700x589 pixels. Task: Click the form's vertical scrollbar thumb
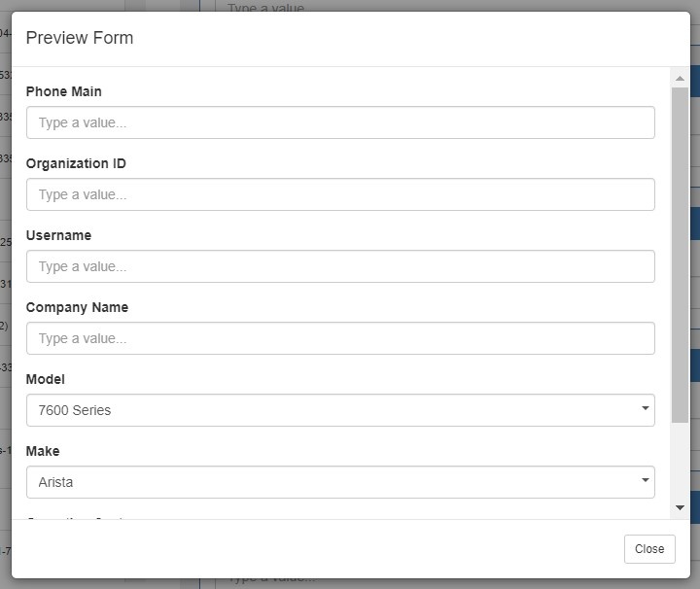(680, 253)
